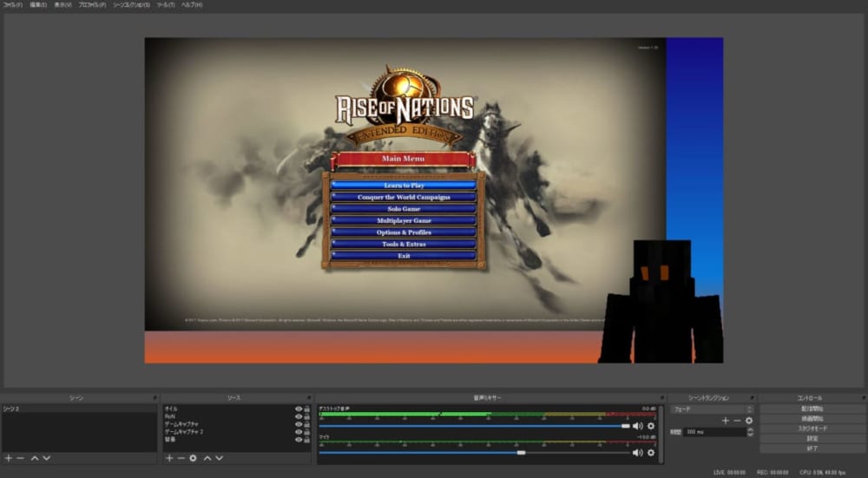Add a new scene with plus icon

8,457
